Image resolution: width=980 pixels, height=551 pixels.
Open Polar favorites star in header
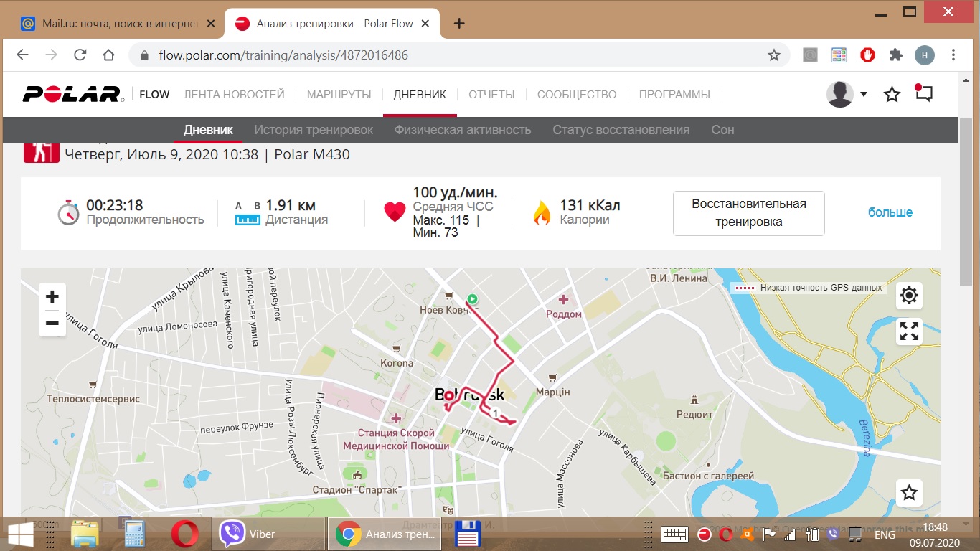pos(892,94)
